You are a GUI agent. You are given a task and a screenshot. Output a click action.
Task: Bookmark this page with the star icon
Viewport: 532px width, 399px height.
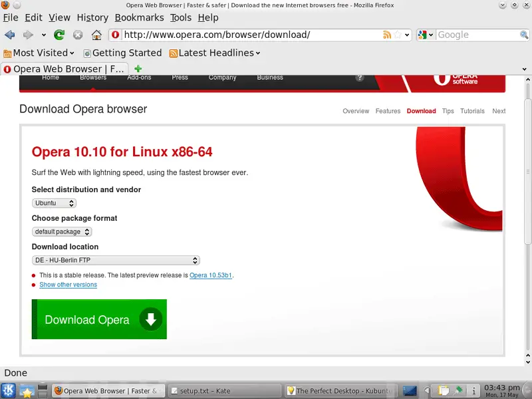coord(398,35)
